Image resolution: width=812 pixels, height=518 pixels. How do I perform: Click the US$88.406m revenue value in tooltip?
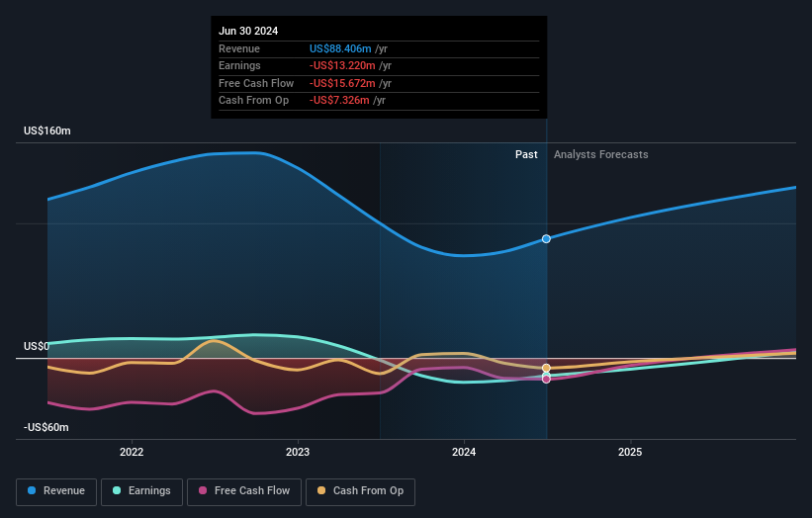(x=340, y=48)
